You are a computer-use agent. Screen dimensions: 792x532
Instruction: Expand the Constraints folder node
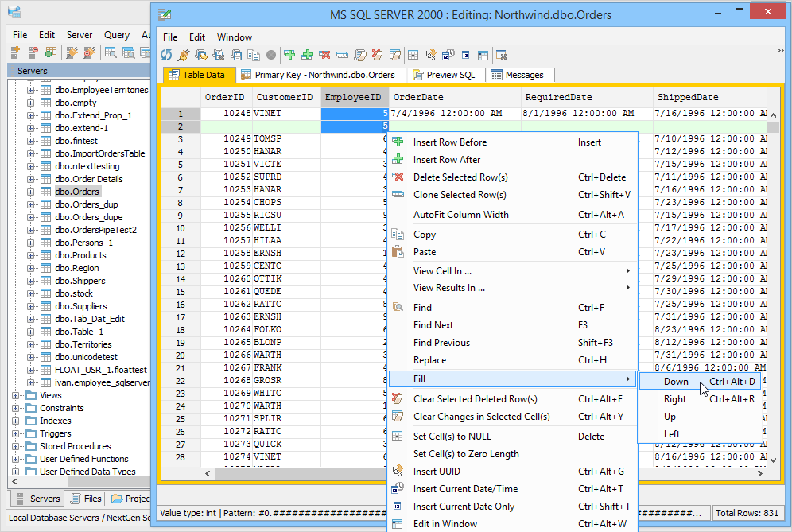[16, 408]
